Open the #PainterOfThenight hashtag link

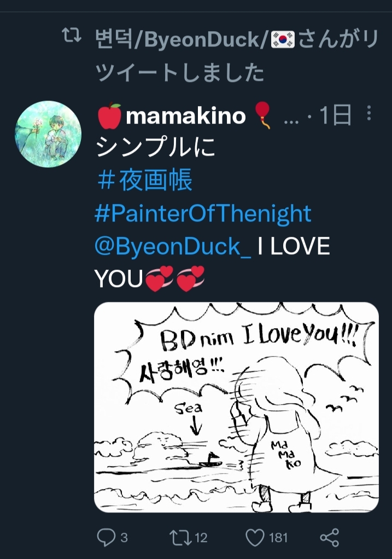(203, 213)
